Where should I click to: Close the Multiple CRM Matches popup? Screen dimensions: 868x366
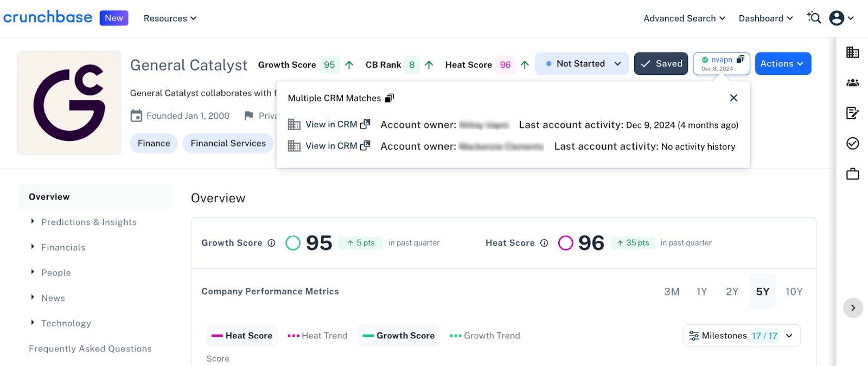733,98
